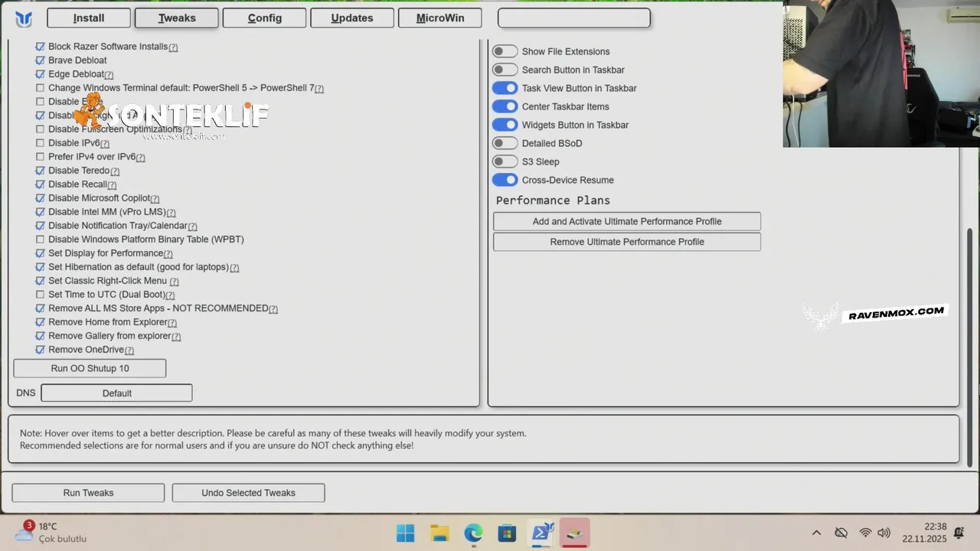Click the pink WinUtil window taskbar icon
This screenshot has width=980, height=551.
575,533
